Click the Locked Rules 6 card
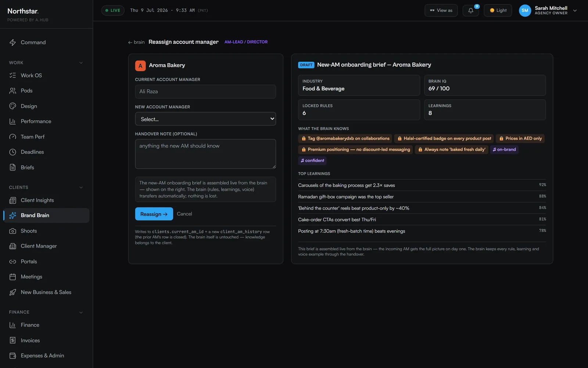The height and width of the screenshot is (368, 588). pos(359,110)
